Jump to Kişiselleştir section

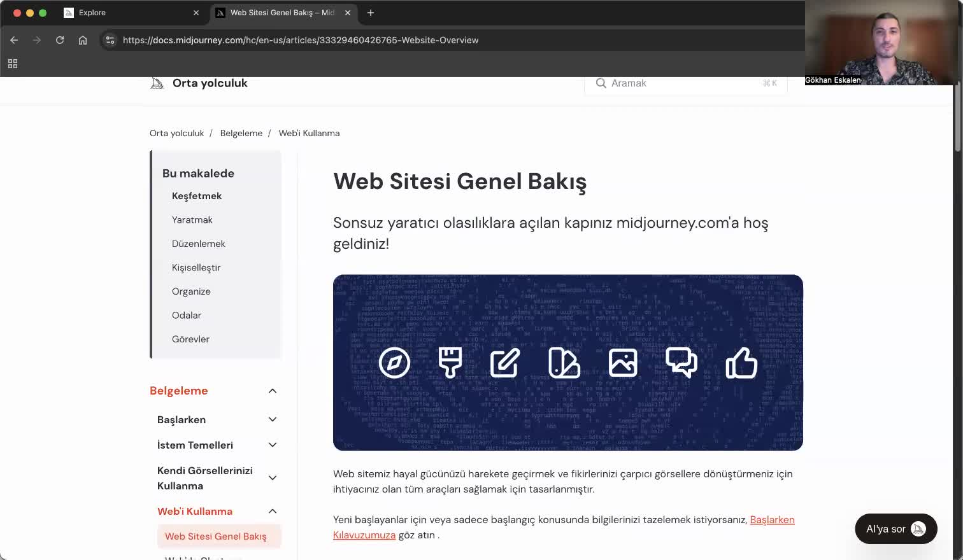196,267
